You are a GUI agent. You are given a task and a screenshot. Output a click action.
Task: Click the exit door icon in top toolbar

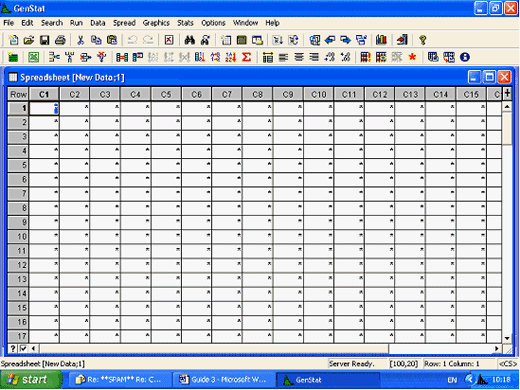(x=402, y=40)
